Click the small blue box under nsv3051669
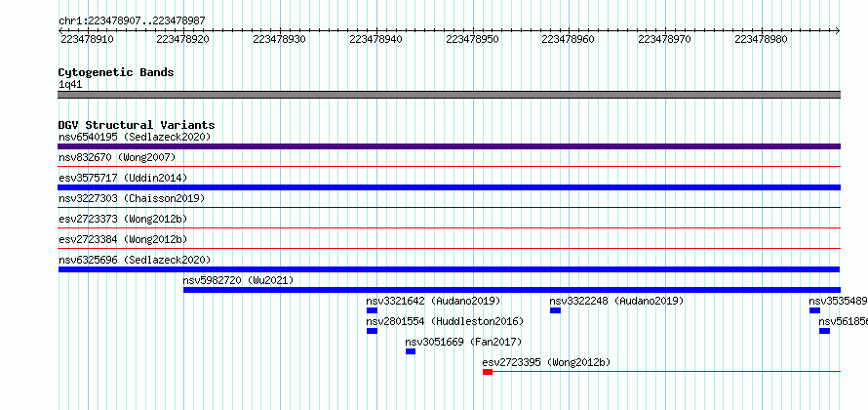 click(411, 351)
